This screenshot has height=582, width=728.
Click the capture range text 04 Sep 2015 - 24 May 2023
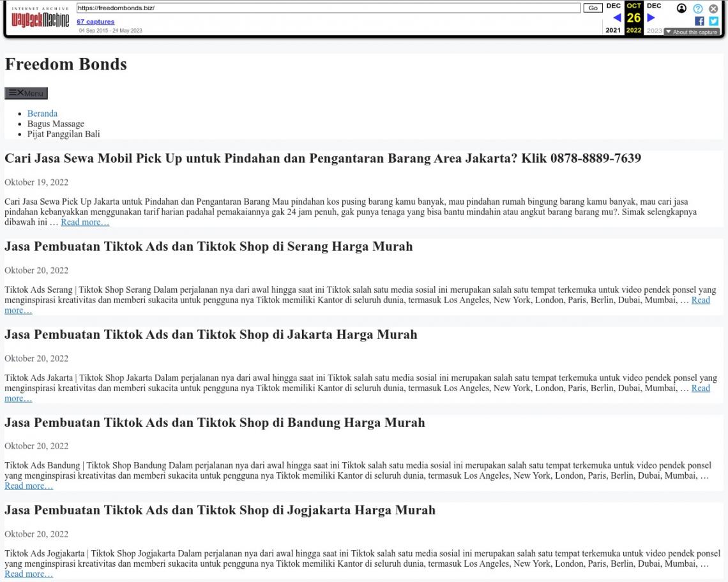click(x=110, y=31)
